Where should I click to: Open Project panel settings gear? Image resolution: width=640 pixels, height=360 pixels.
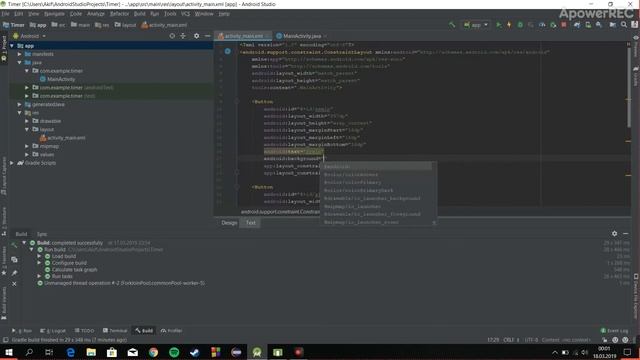pos(196,36)
